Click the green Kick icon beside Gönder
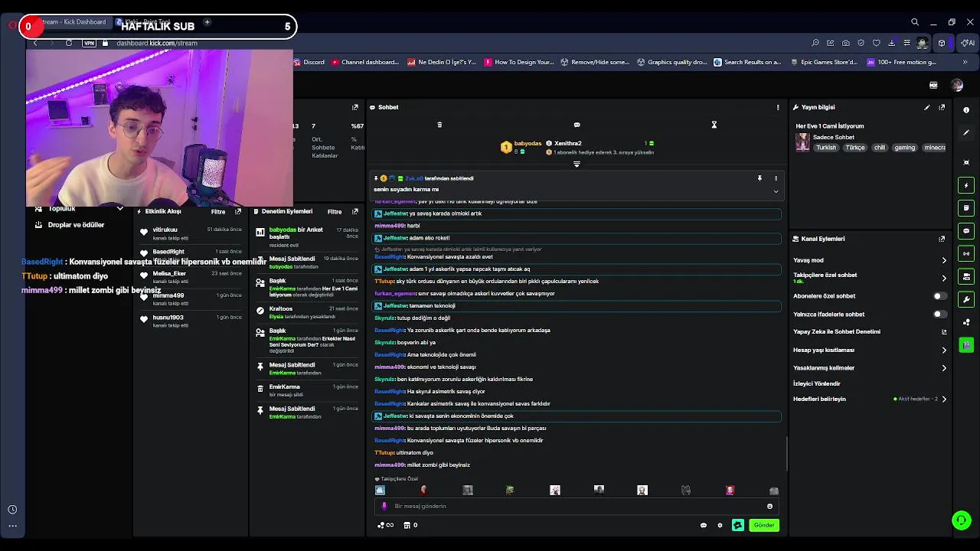The height and width of the screenshot is (551, 980). [737, 525]
